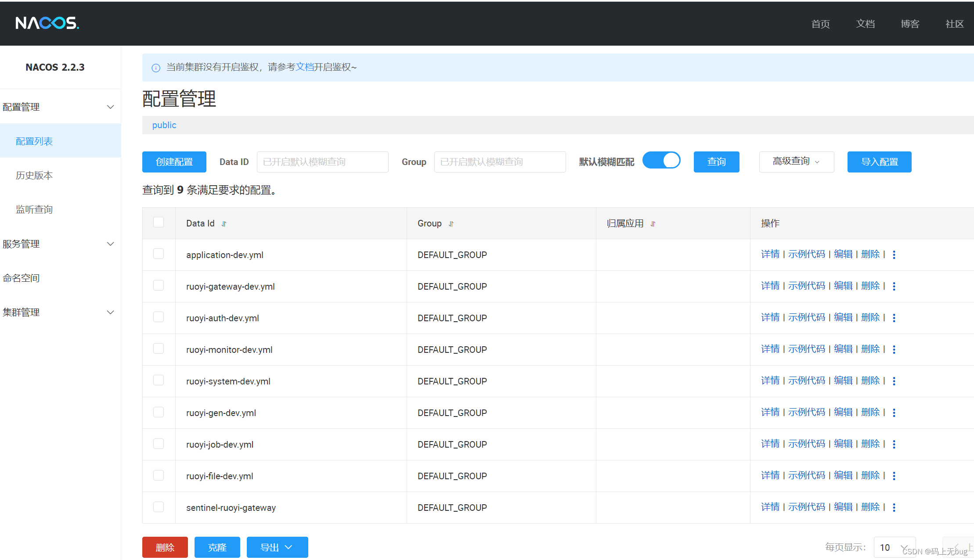Click the info icon in the auth notice

point(156,68)
